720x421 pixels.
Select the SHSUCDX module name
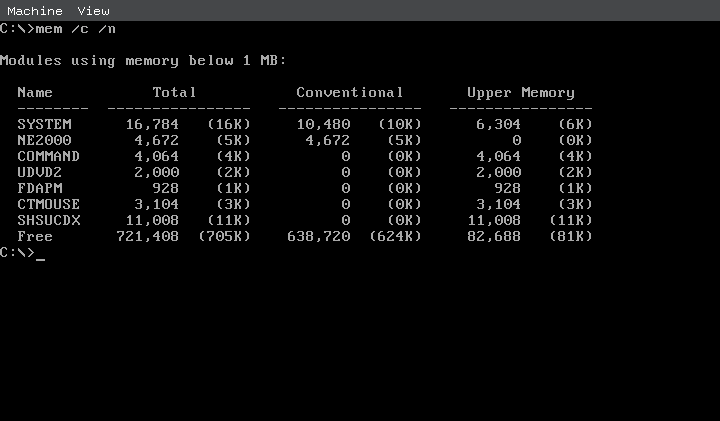48,220
